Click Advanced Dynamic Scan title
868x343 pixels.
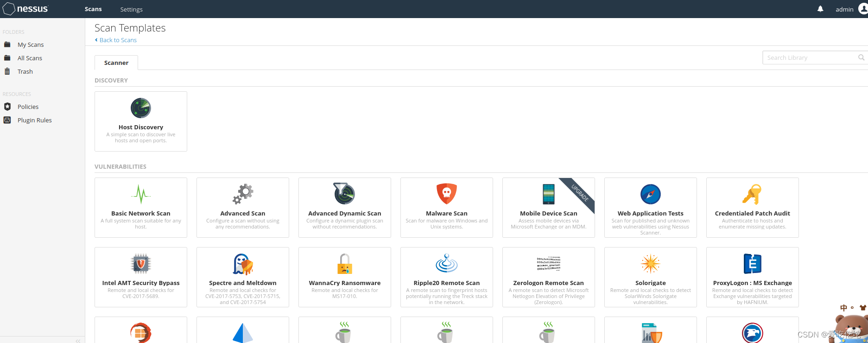345,213
